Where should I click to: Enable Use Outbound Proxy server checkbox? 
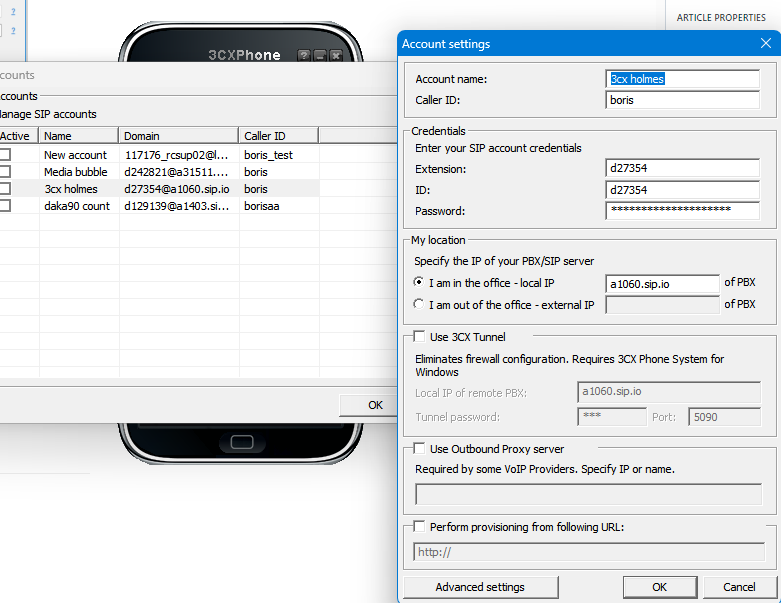pyautogui.click(x=419, y=449)
